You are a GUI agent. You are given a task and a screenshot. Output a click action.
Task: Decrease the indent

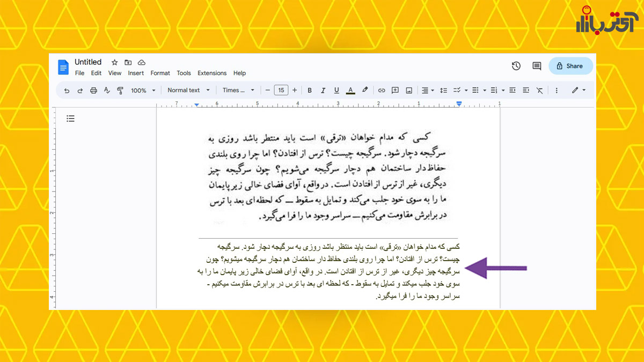pyautogui.click(x=513, y=90)
